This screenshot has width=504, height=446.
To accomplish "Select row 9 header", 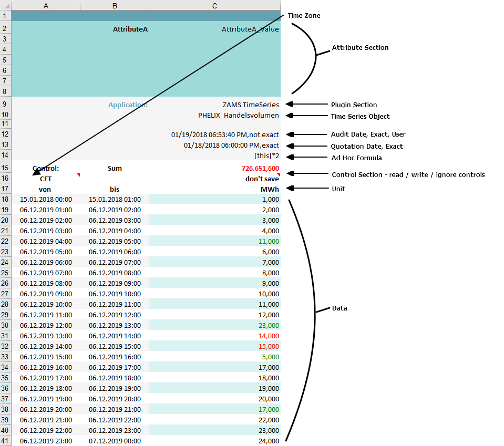I will tap(5, 105).
